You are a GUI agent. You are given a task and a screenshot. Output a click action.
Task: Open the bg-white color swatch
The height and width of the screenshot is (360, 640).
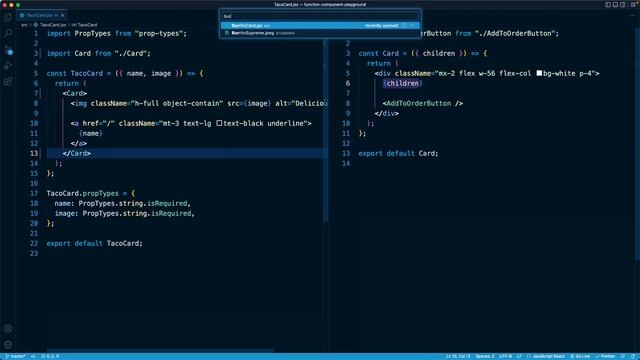[539, 73]
